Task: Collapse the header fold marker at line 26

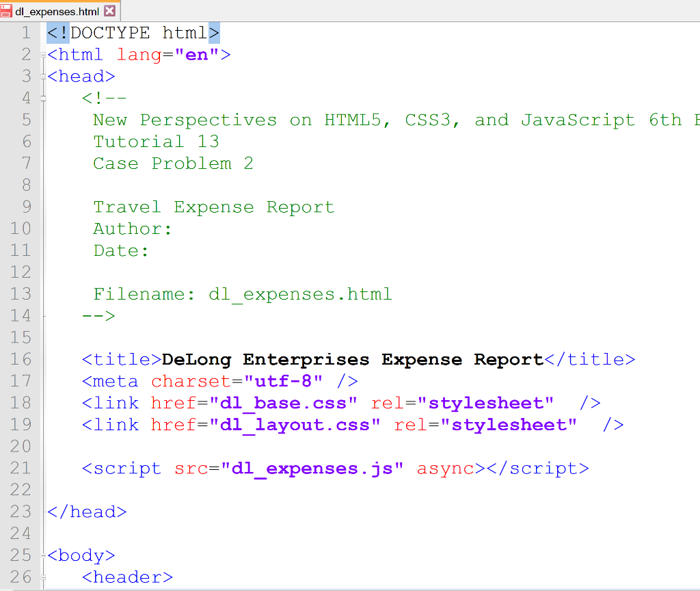Action: (43, 577)
